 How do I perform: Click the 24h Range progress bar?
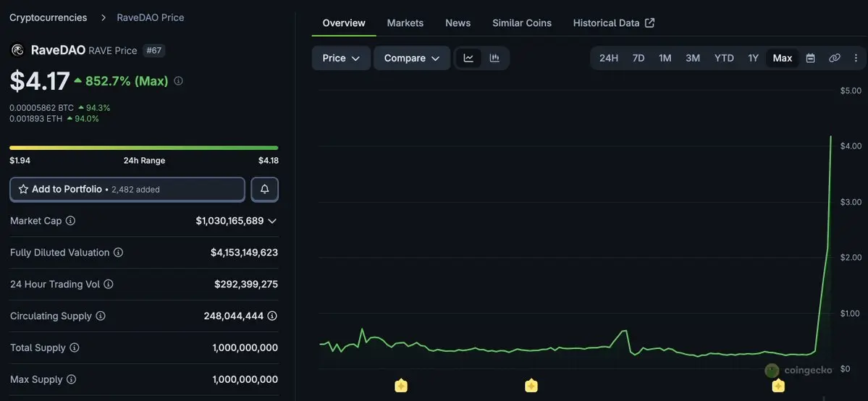pyautogui.click(x=144, y=148)
